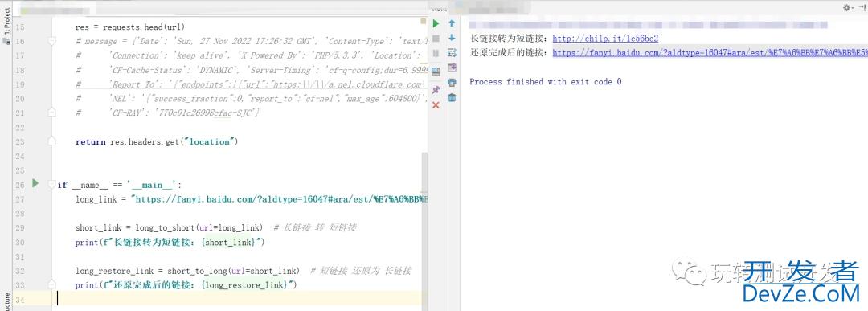
Task: Restore layout icon in Run toolbar
Action: point(436,72)
